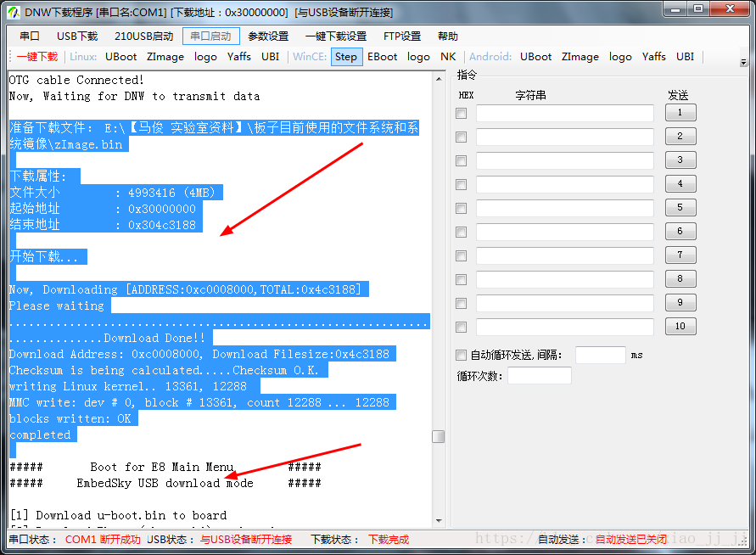The height and width of the screenshot is (555, 756).
Task: Click WinCE NK toolbar button
Action: 448,56
